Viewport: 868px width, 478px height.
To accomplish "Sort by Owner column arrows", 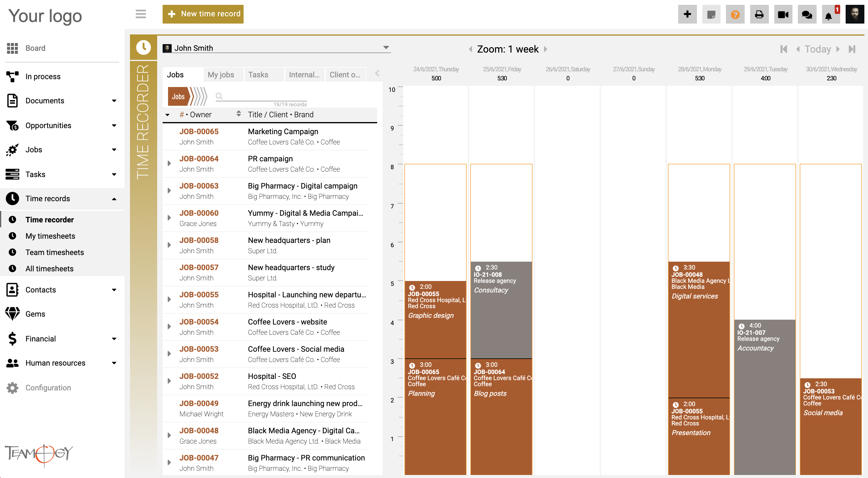I will click(x=238, y=114).
